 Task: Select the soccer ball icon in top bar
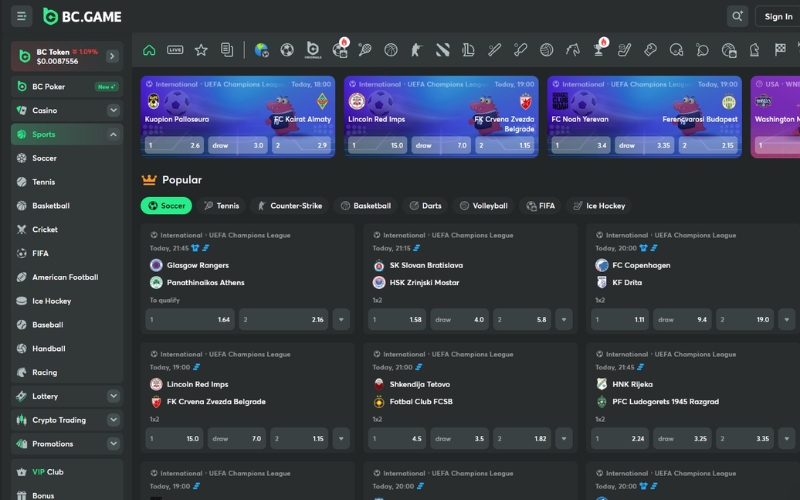(x=287, y=50)
